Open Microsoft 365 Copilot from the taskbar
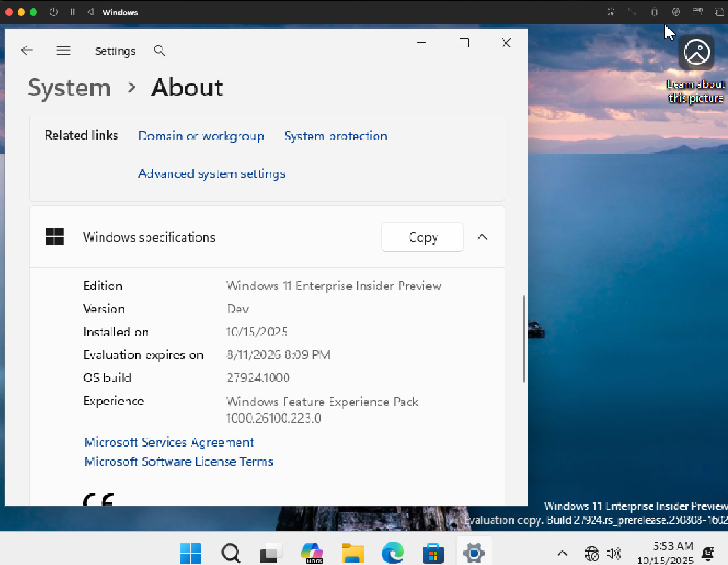Image resolution: width=728 pixels, height=565 pixels. click(311, 553)
